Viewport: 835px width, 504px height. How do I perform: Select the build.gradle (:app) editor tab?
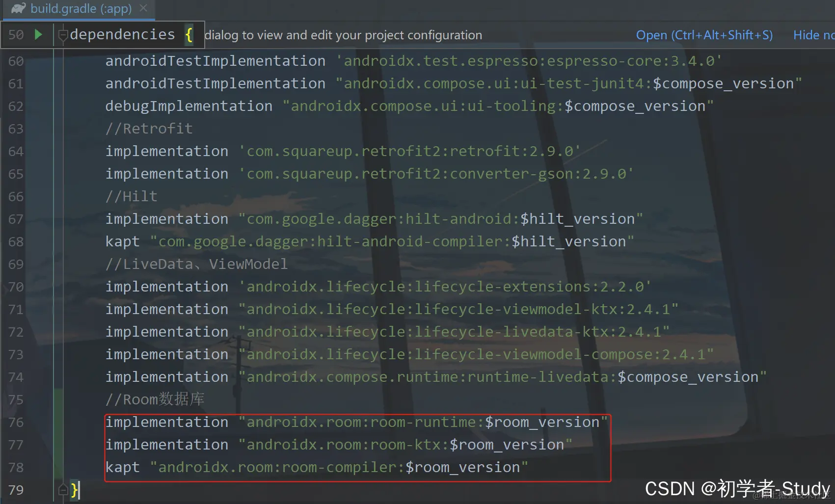point(79,9)
